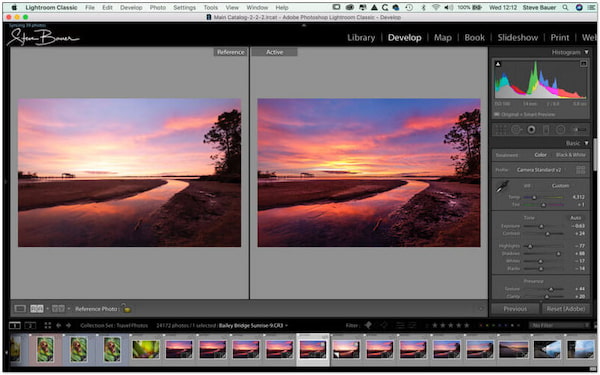
Task: Collapse the Basic panel triangle
Action: (x=586, y=143)
